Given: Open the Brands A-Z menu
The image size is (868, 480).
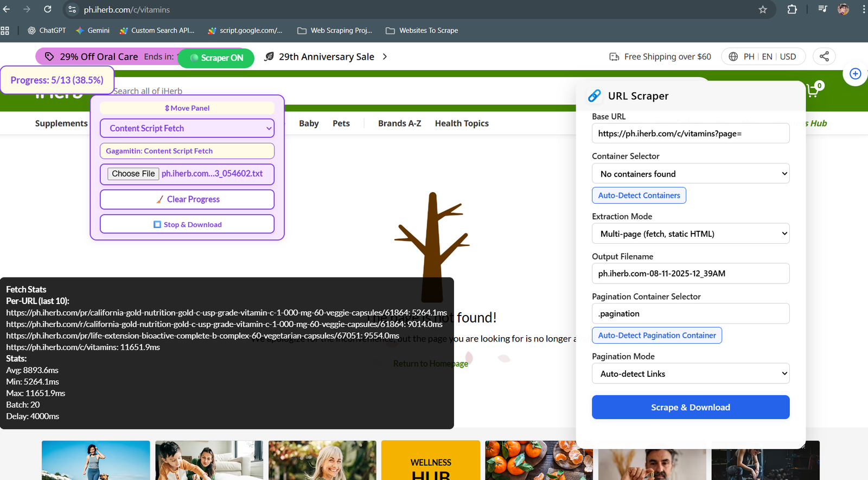Looking at the screenshot, I should (399, 123).
